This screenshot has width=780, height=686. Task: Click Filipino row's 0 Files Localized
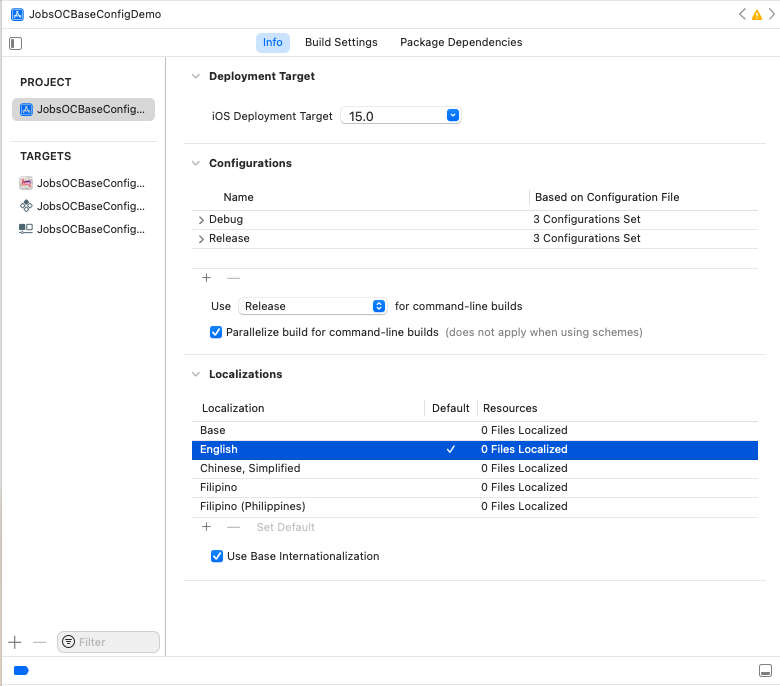tap(524, 488)
